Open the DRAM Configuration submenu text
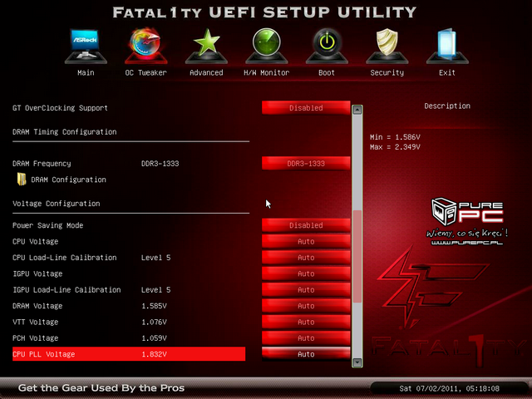Viewport: 532px width, 399px height. (68, 180)
